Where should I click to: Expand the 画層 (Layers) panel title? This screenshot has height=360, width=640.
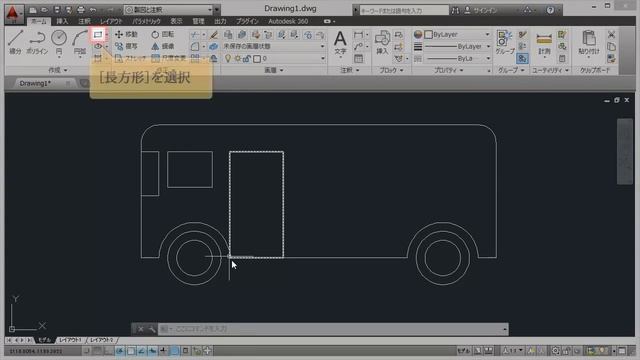pos(273,70)
